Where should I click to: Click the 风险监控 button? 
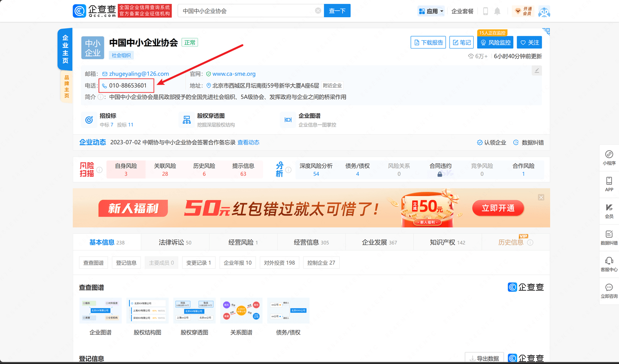tap(495, 43)
